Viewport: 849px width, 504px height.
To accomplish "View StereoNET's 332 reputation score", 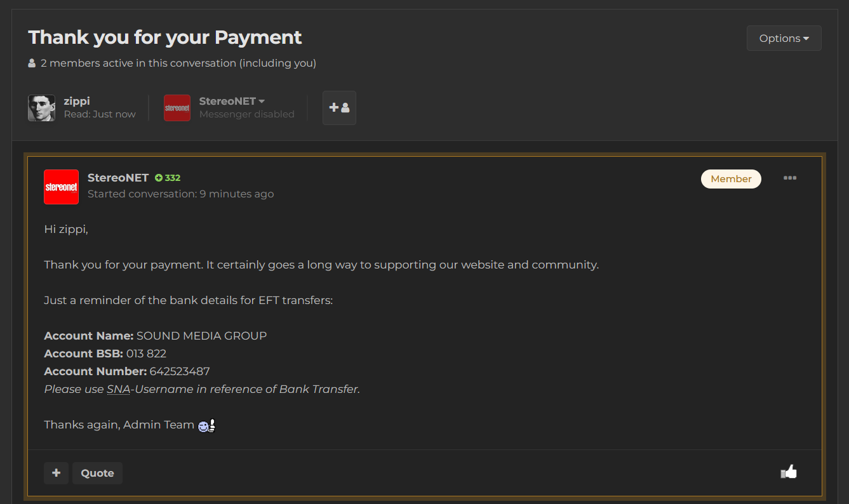I will point(168,178).
